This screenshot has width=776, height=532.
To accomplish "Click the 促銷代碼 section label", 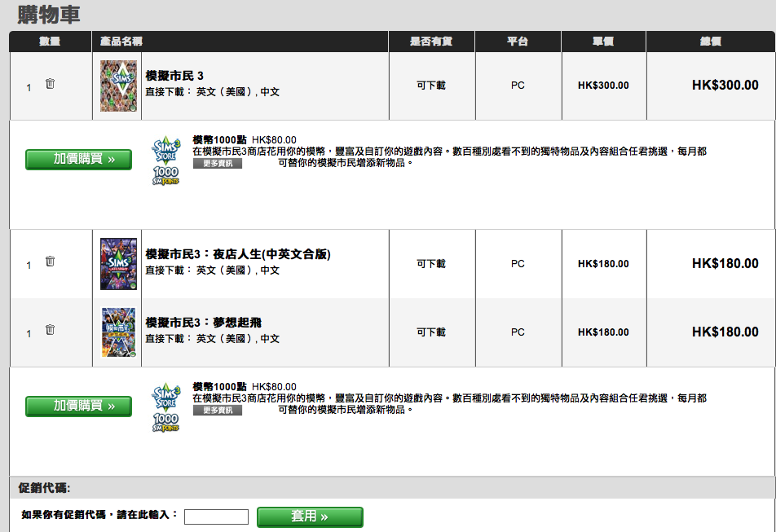I will [x=45, y=488].
